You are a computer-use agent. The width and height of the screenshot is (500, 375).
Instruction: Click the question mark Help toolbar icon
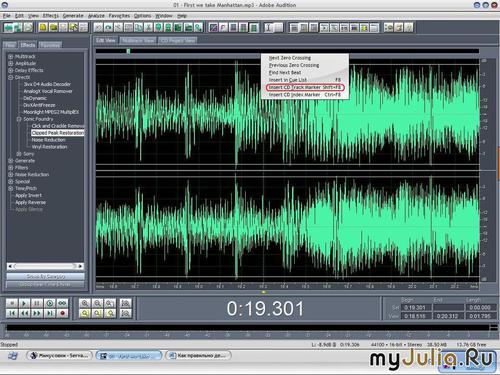[x=408, y=27]
